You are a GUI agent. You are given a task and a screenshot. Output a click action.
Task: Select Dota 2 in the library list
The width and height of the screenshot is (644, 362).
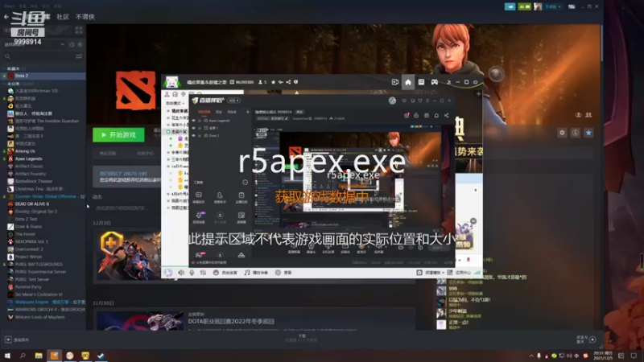coord(43,76)
